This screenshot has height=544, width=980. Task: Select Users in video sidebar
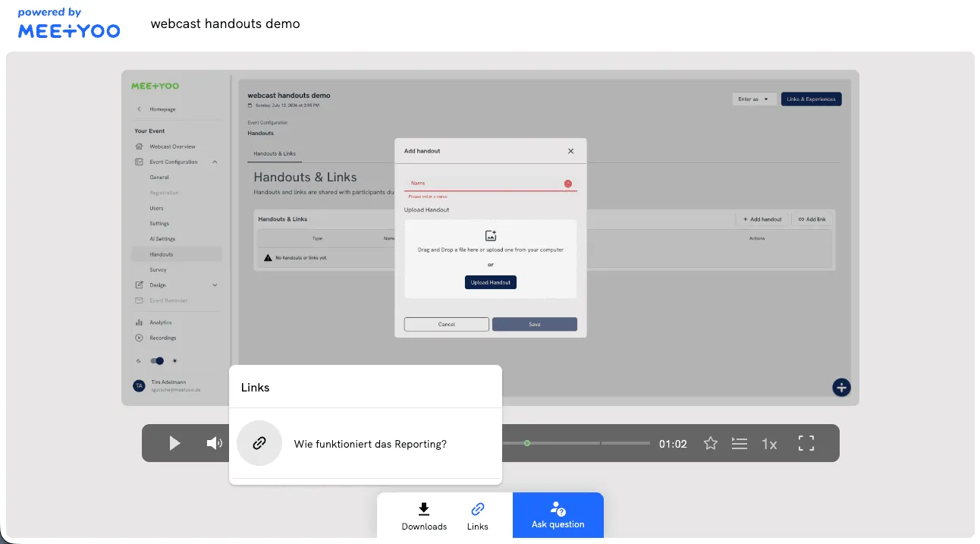click(156, 208)
